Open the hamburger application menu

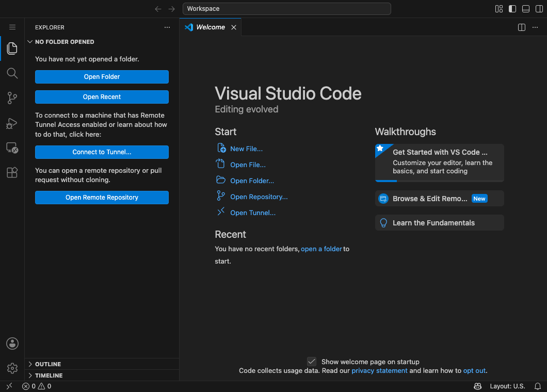tap(12, 27)
